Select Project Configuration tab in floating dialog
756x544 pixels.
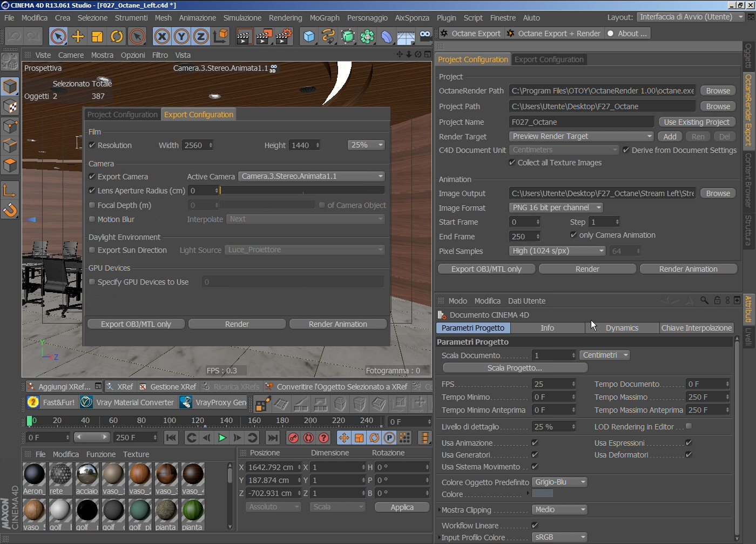click(x=123, y=115)
